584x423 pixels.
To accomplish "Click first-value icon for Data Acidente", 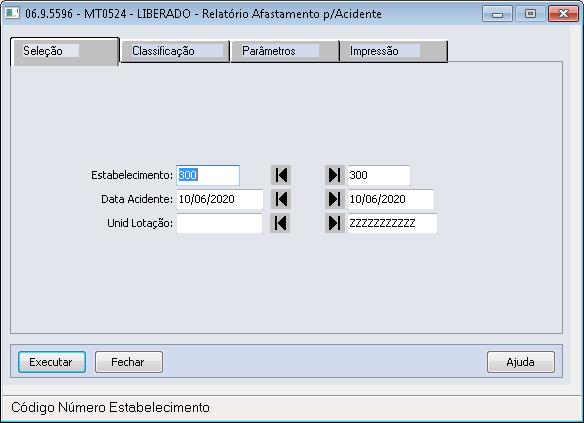I will (x=281, y=199).
